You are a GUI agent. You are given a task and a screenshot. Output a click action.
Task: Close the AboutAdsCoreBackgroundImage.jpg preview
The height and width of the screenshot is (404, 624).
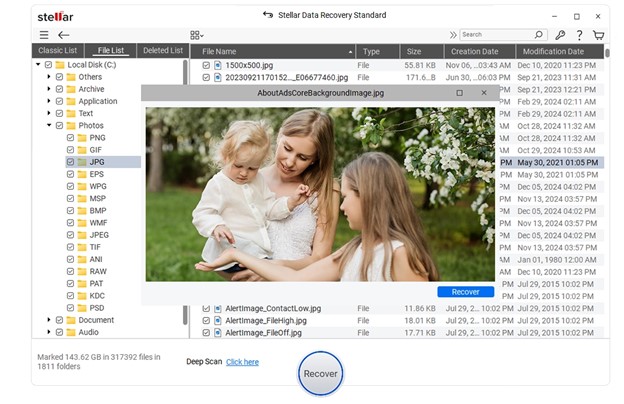click(x=484, y=93)
